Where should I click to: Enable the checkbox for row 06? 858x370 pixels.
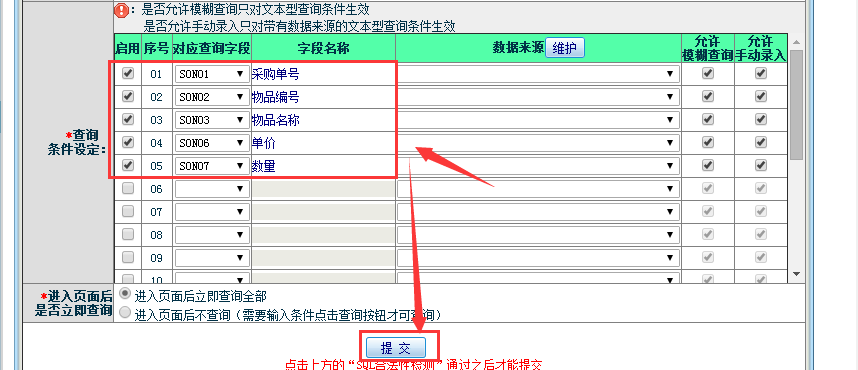tap(127, 188)
